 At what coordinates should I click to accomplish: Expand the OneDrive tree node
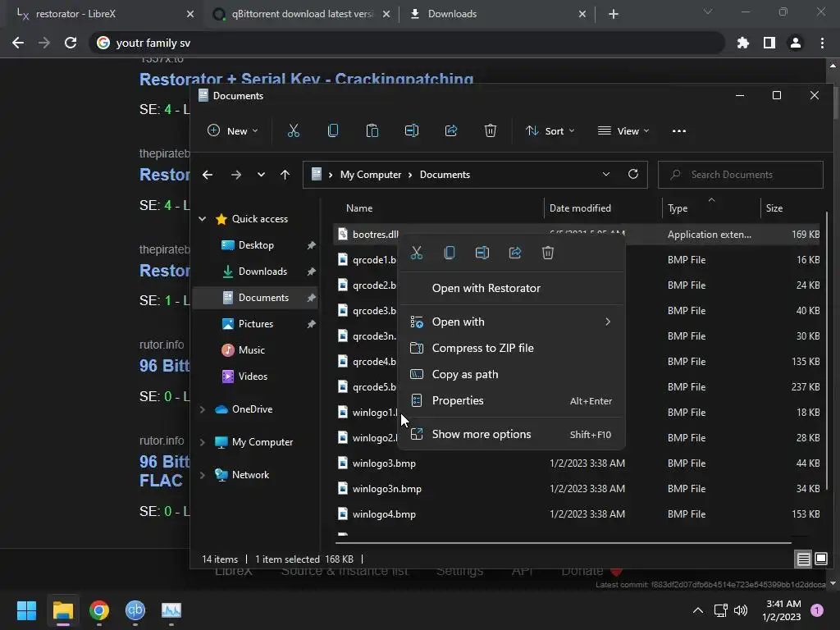[202, 409]
